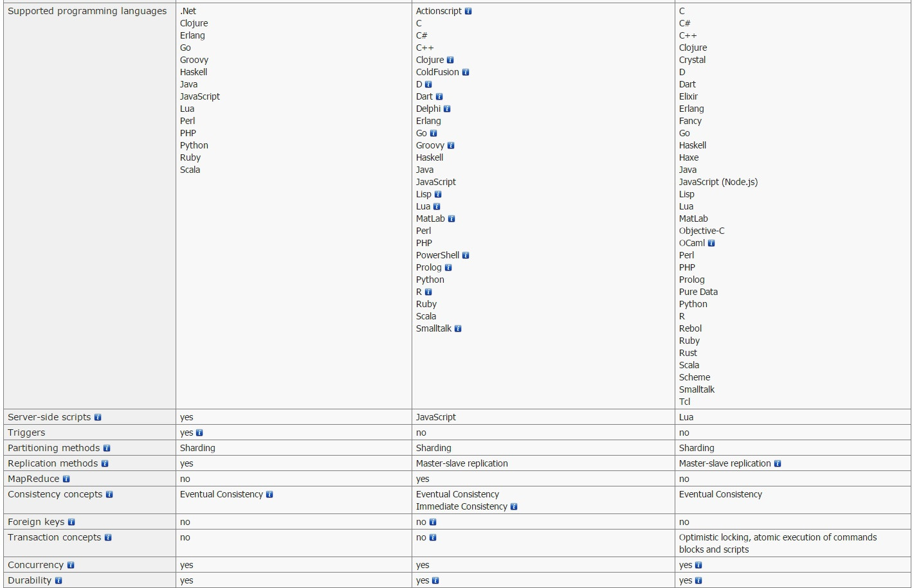Open the info icon beside ColdFusion
Viewport: 912px width, 588px height.
(466, 73)
